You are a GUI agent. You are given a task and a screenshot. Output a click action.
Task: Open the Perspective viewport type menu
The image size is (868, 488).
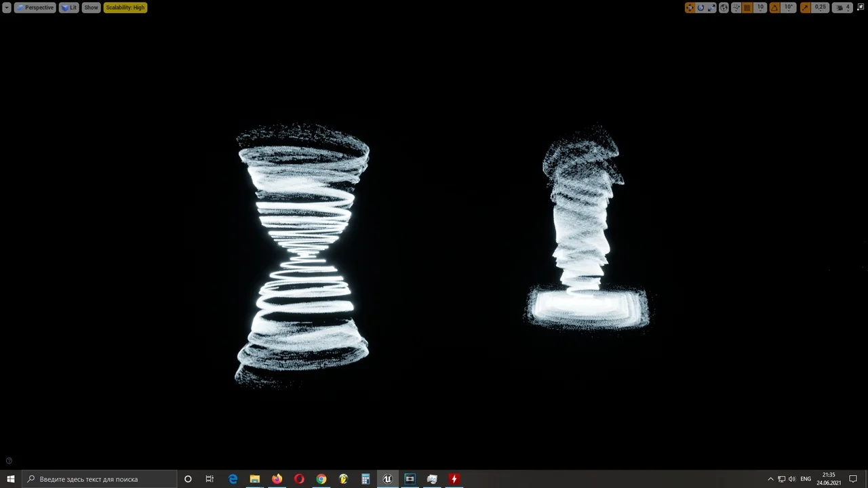tap(35, 7)
